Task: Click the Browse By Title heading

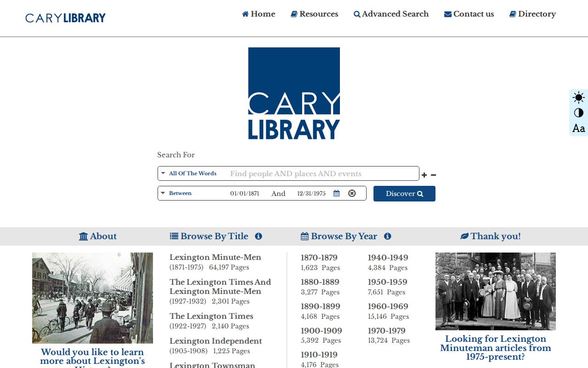Action: 209,236
